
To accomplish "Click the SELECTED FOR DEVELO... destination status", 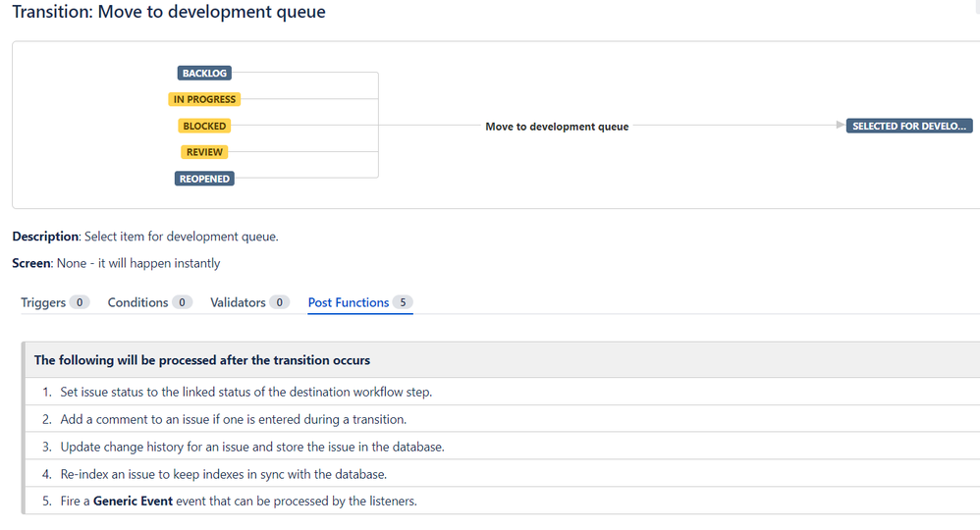I will coord(908,126).
